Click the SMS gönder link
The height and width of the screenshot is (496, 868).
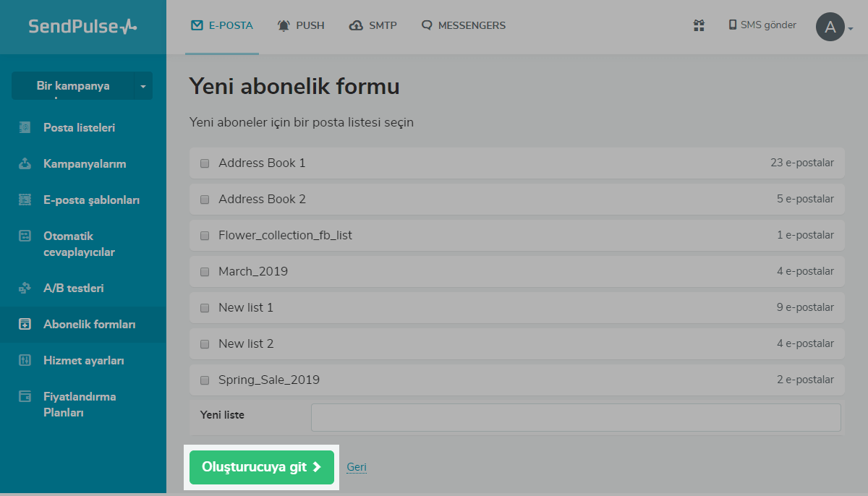pyautogui.click(x=762, y=25)
